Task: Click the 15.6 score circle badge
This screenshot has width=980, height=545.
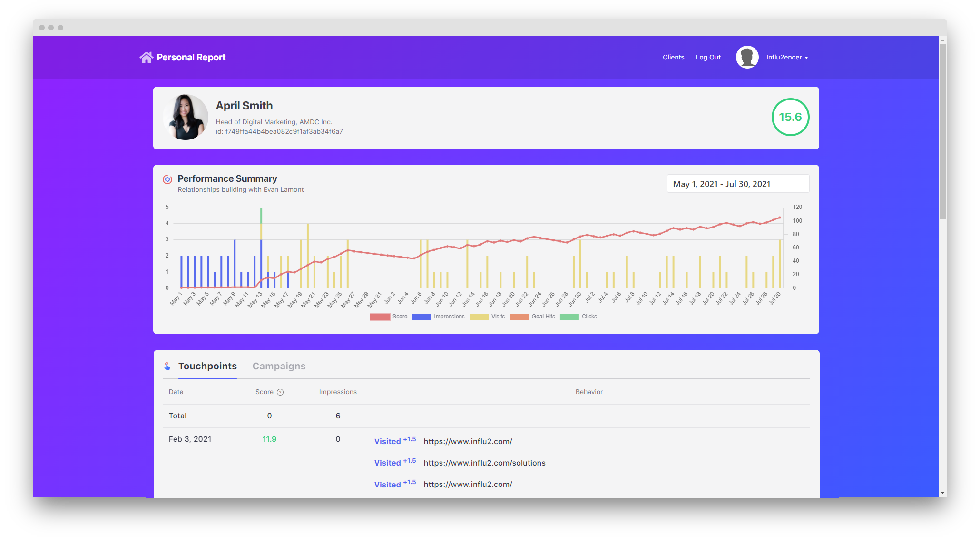Action: tap(790, 117)
